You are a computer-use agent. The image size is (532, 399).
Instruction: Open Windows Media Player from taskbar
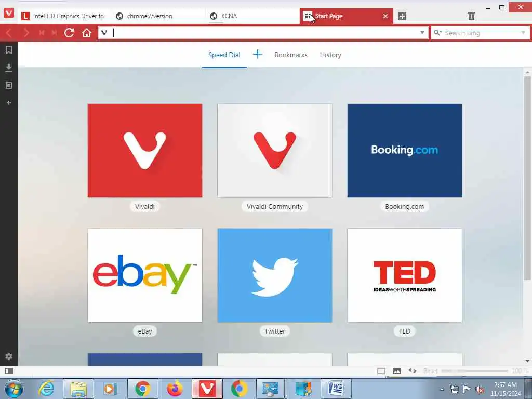point(110,389)
